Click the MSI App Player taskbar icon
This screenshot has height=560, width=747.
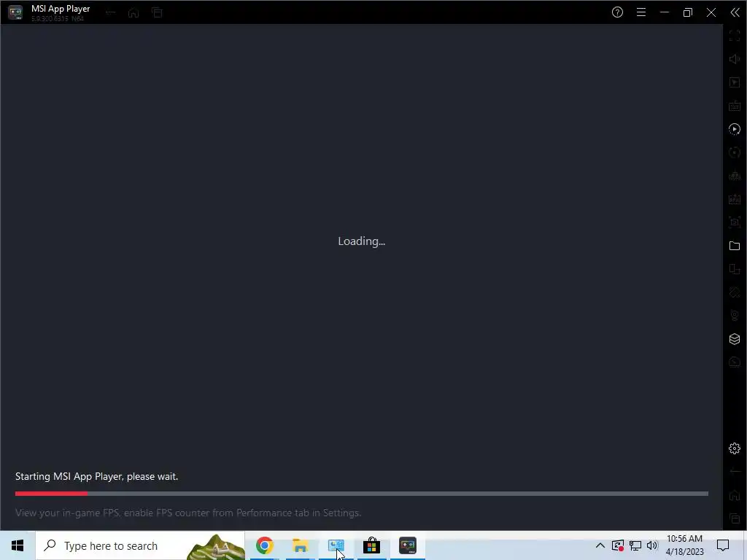407,545
